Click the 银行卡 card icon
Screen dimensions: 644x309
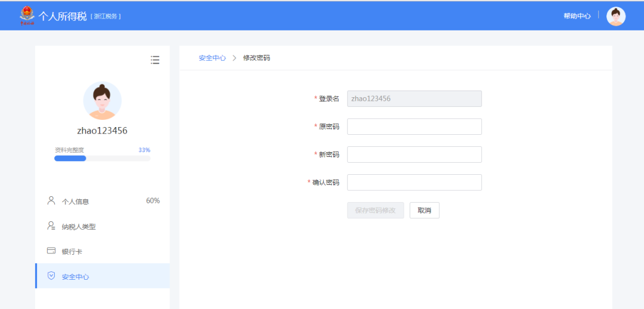[x=51, y=251]
